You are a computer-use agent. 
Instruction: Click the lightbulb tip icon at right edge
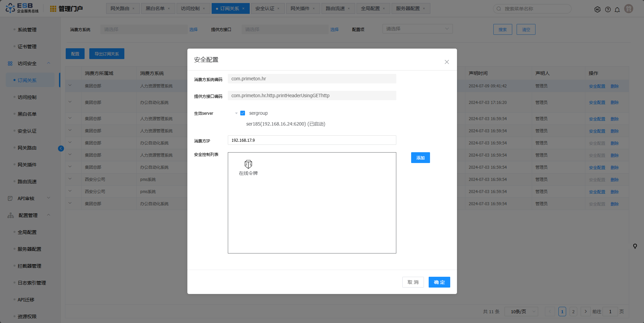635,246
